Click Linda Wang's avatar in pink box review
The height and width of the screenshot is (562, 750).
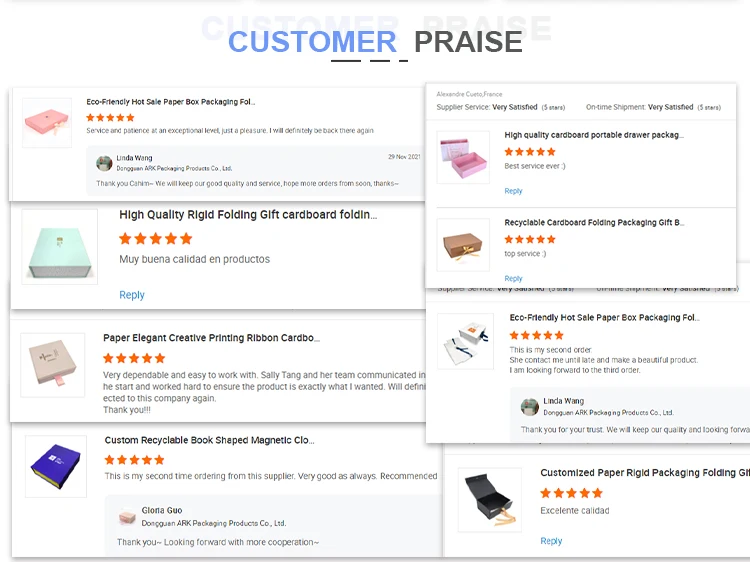point(104,163)
